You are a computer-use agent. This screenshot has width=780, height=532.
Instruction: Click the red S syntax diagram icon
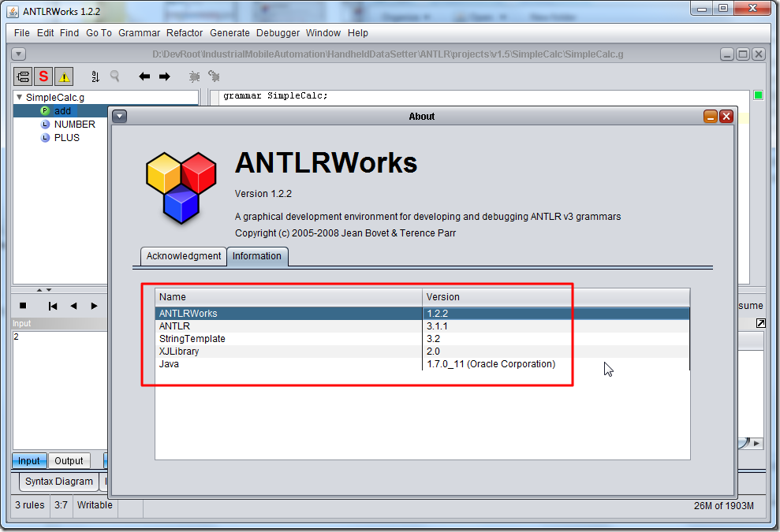click(x=43, y=76)
